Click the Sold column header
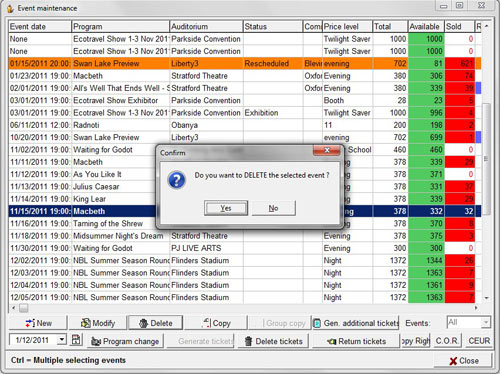This screenshot has height=374, width=500. coord(459,27)
